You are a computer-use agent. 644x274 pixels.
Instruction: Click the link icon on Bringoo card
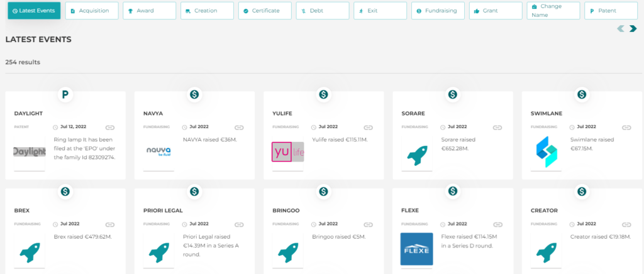(x=368, y=225)
